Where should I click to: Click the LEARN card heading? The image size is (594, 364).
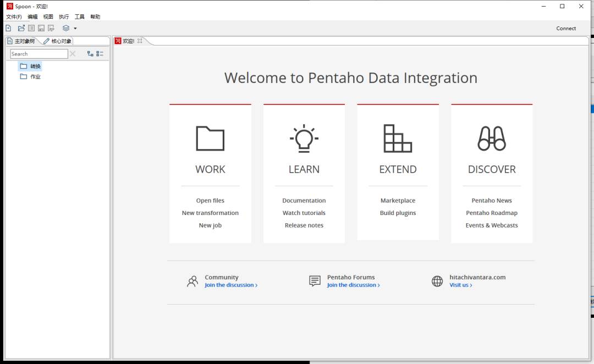[304, 169]
